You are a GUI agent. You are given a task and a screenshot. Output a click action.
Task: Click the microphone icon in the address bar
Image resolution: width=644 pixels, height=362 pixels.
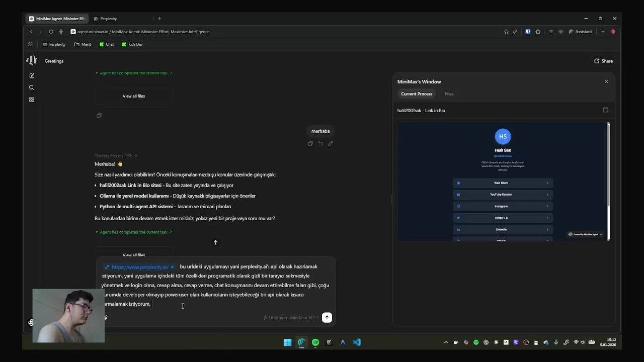click(61, 32)
